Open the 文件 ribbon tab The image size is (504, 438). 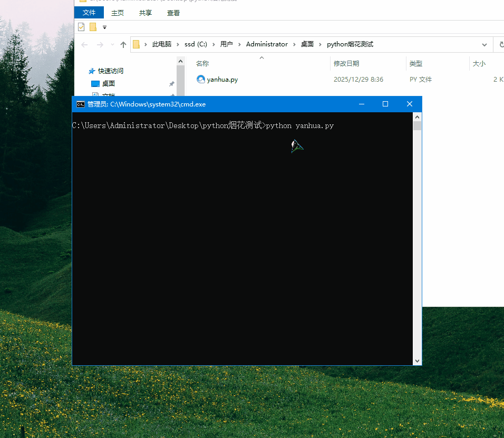(89, 13)
